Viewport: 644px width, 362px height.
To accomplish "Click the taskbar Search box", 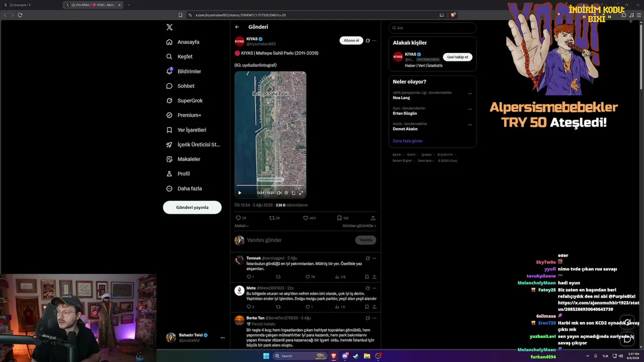I will point(300,356).
